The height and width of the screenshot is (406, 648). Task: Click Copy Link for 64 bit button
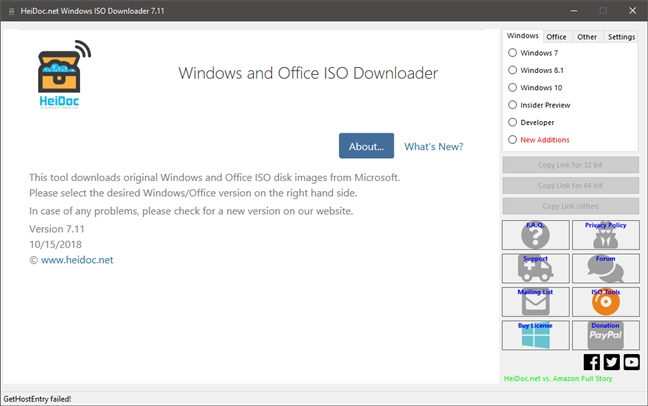pyautogui.click(x=571, y=186)
